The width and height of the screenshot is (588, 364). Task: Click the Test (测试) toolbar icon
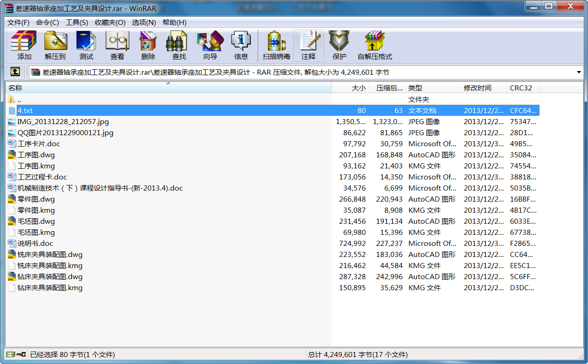(x=86, y=45)
